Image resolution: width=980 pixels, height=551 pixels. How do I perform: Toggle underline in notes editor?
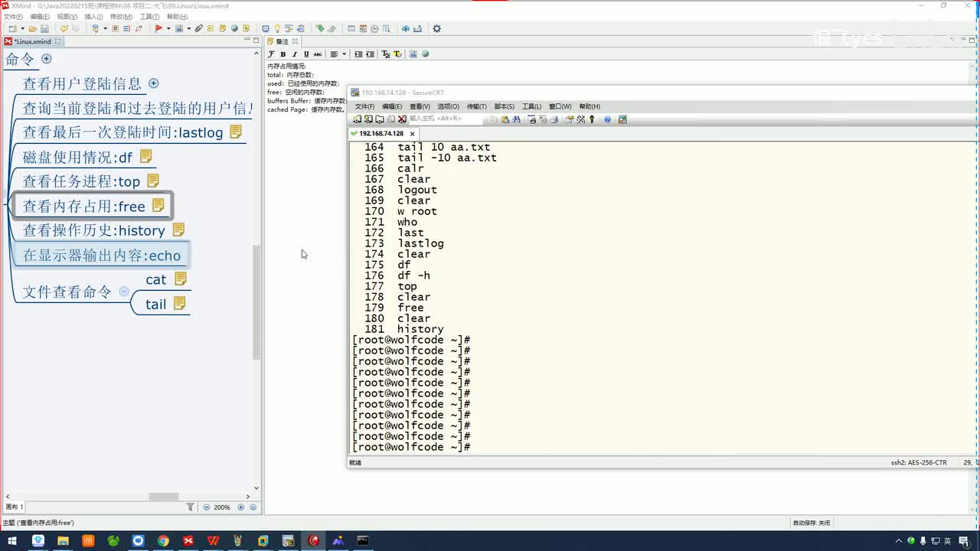306,54
